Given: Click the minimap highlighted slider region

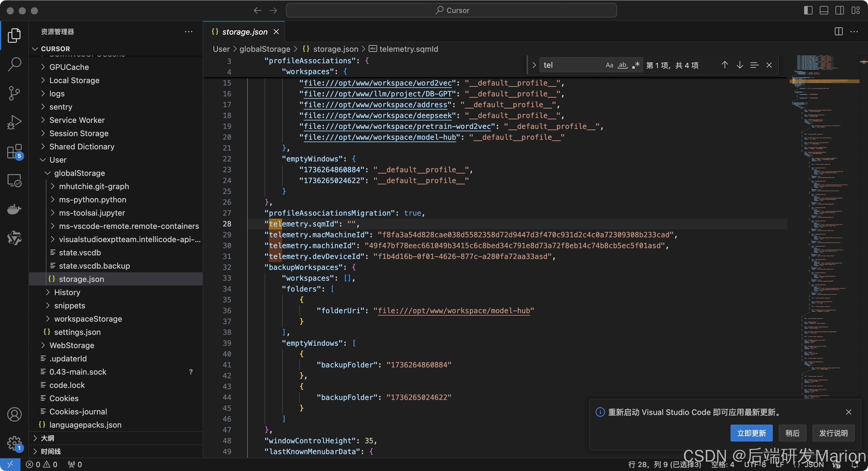Looking at the screenshot, I should point(825,81).
